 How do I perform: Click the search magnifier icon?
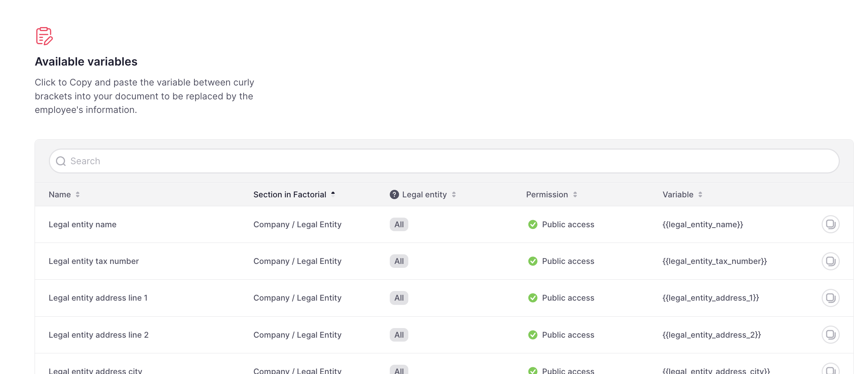tap(61, 161)
